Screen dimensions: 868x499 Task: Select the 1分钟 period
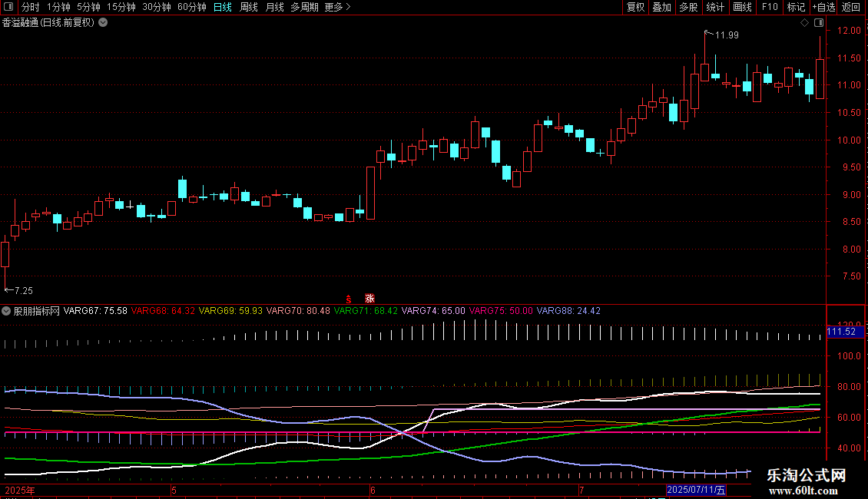pos(58,7)
